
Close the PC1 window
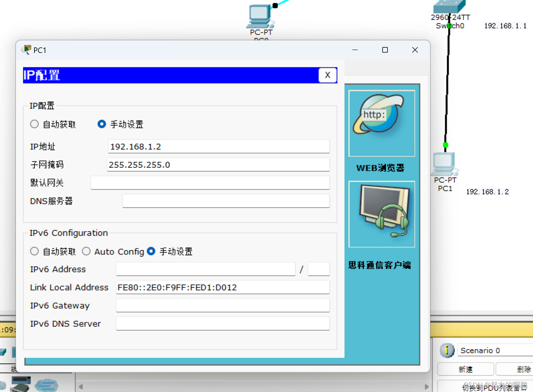coord(415,50)
